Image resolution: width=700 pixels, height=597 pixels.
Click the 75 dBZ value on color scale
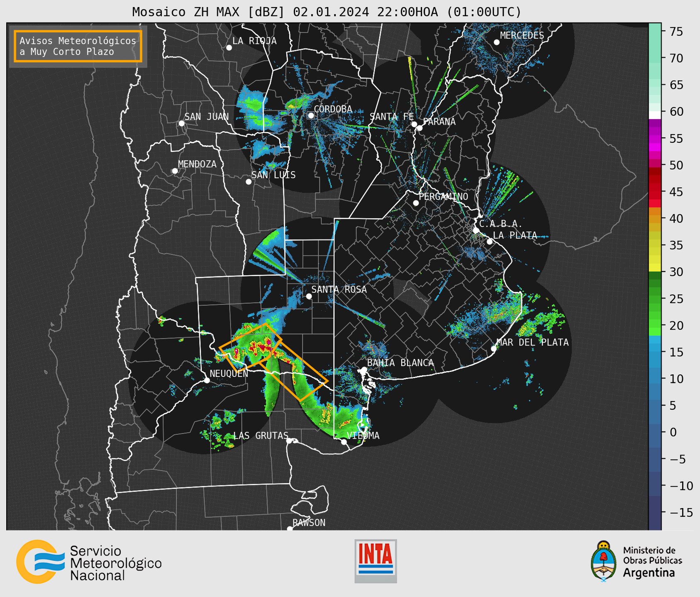click(x=676, y=32)
